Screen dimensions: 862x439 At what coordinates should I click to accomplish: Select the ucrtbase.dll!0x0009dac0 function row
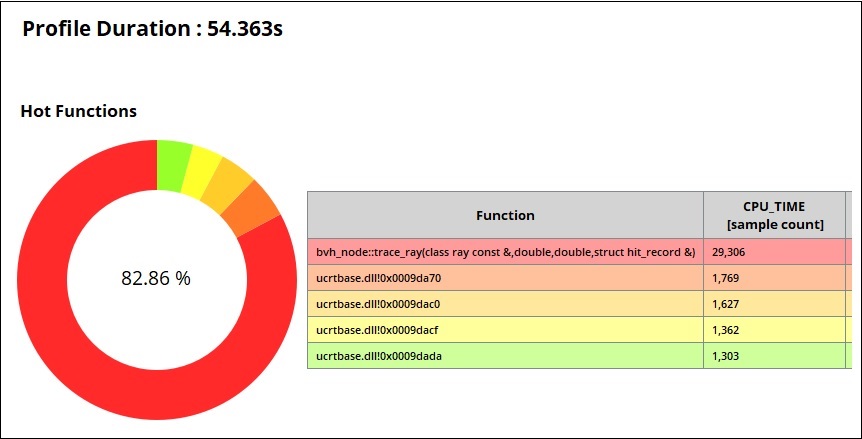(x=378, y=304)
